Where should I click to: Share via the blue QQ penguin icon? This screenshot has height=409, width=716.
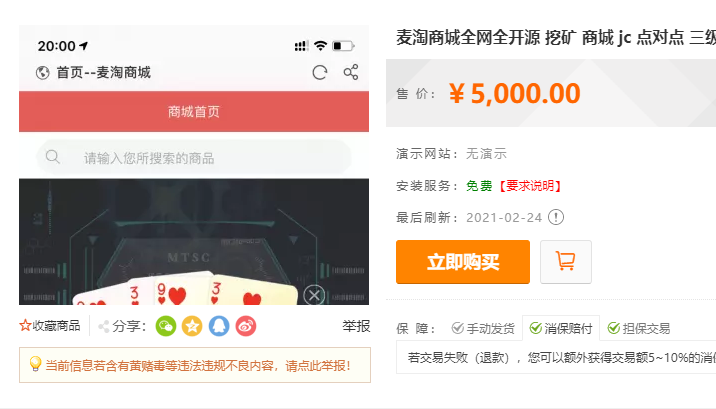(x=219, y=326)
